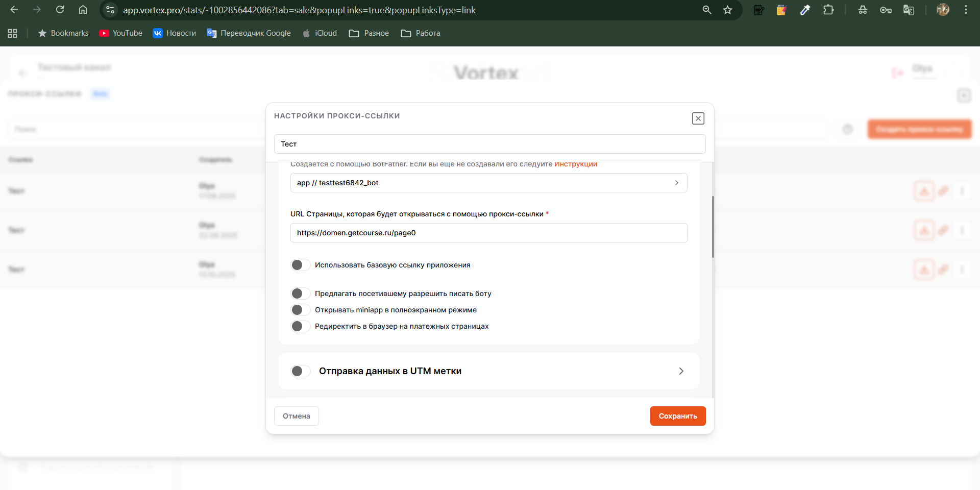Bookmark this page with star icon
The height and width of the screenshot is (490, 980).
tap(727, 10)
